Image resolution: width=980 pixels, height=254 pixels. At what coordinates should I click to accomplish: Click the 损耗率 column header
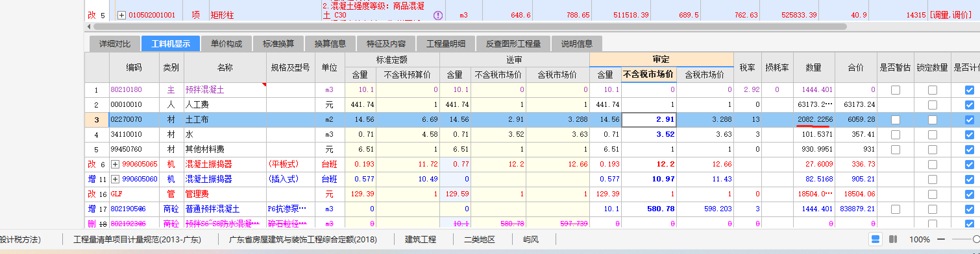pos(776,67)
